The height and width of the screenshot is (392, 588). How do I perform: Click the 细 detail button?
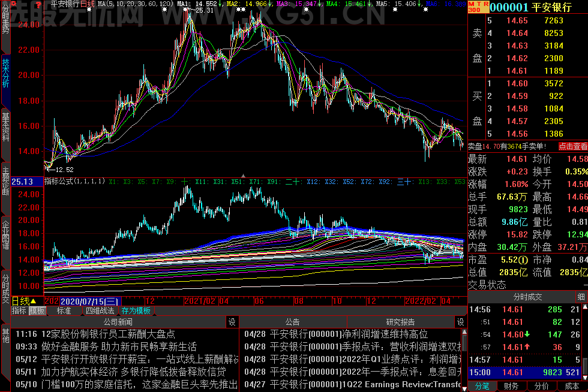coord(581,297)
